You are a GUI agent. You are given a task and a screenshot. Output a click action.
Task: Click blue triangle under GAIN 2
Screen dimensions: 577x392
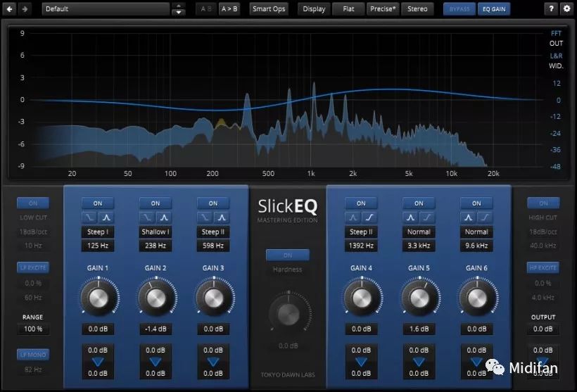156,362
